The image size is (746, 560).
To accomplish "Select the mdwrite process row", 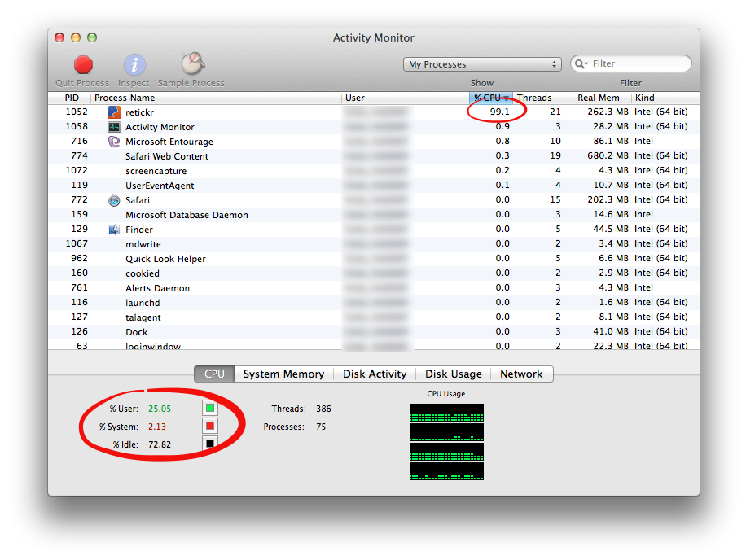I will [374, 244].
